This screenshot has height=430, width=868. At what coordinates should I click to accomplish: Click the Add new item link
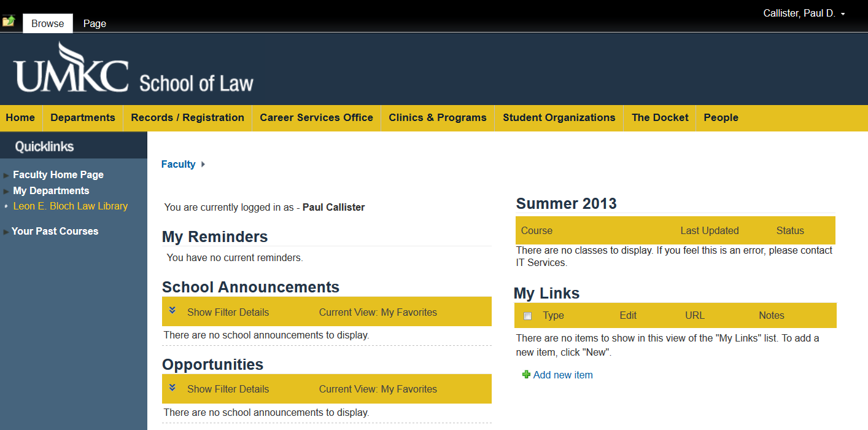point(563,375)
